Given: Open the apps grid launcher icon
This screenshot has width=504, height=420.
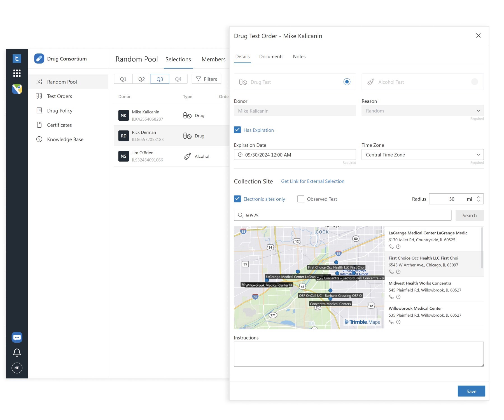Looking at the screenshot, I should click(x=17, y=73).
